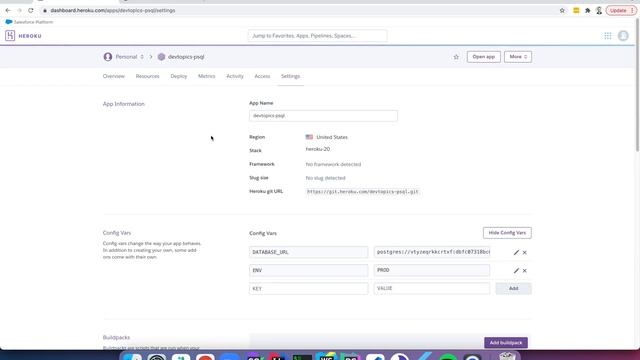Click the Add config var button

click(513, 289)
